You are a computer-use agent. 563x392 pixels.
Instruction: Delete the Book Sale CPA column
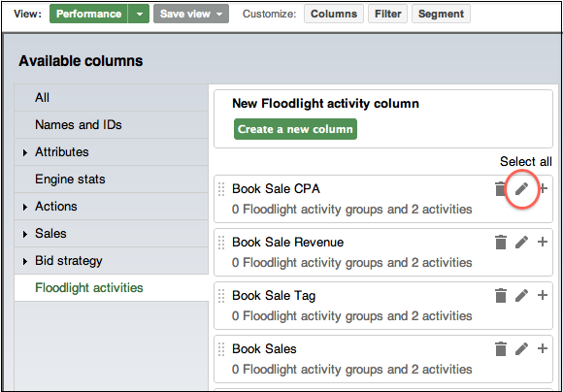[x=500, y=189]
